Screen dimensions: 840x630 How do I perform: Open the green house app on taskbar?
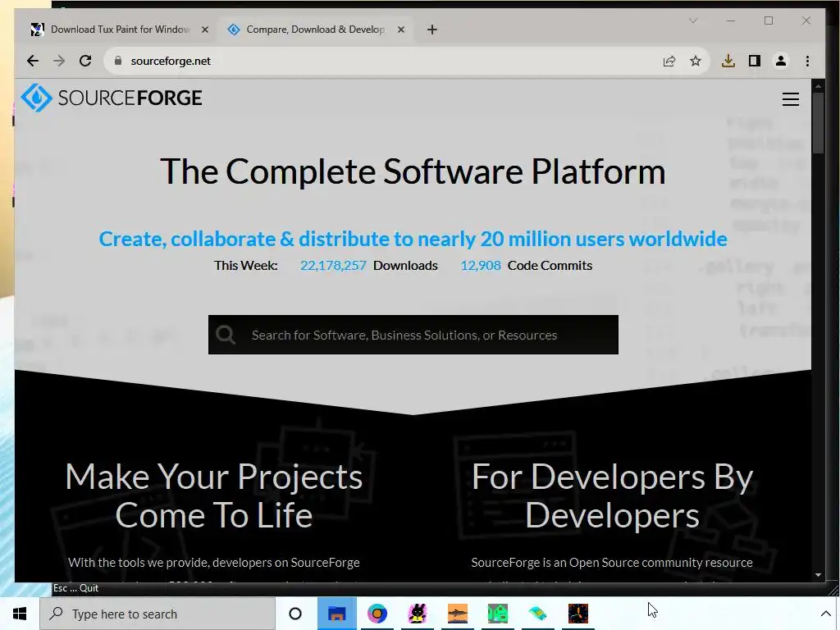coord(498,614)
